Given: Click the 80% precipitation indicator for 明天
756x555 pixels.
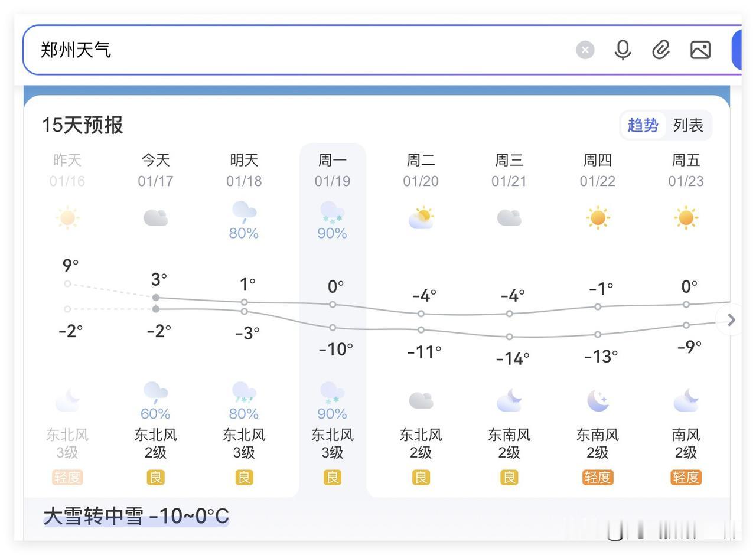Looking at the screenshot, I should pos(243,233).
